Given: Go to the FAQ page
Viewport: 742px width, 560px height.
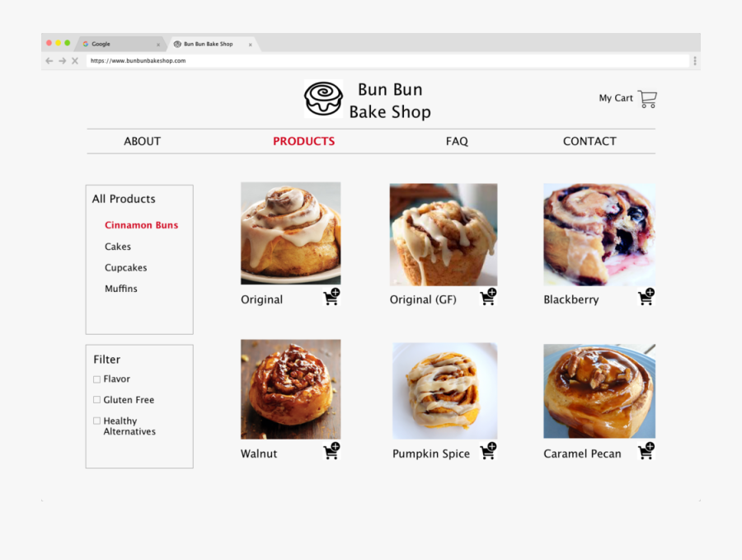Looking at the screenshot, I should 457,141.
